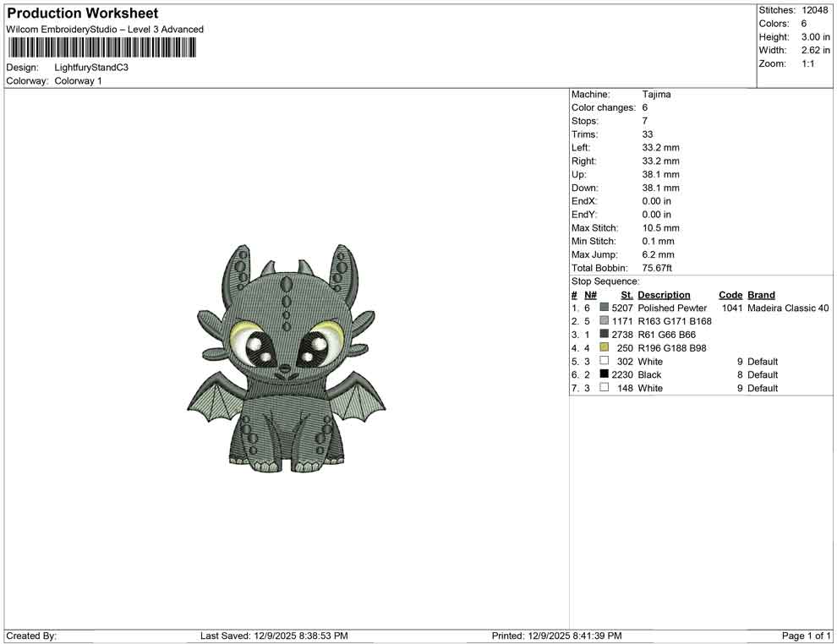Click the 'St.' column header
837x644 pixels.
click(x=626, y=295)
